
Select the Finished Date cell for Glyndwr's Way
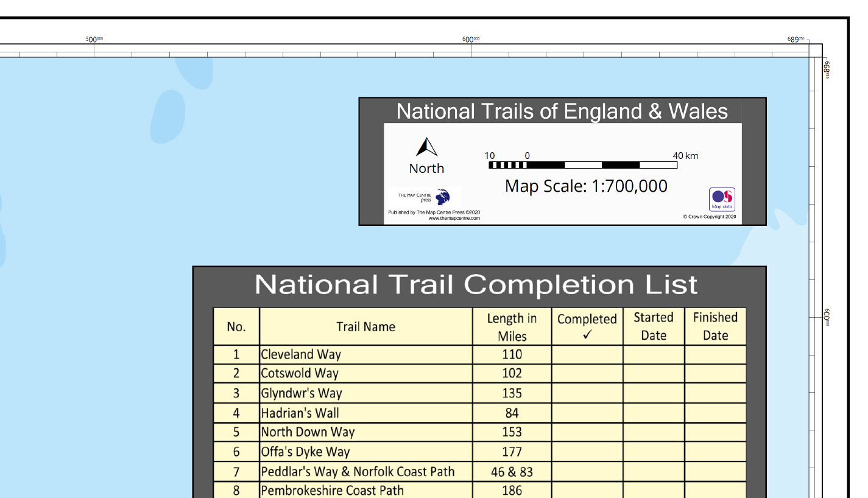[715, 393]
